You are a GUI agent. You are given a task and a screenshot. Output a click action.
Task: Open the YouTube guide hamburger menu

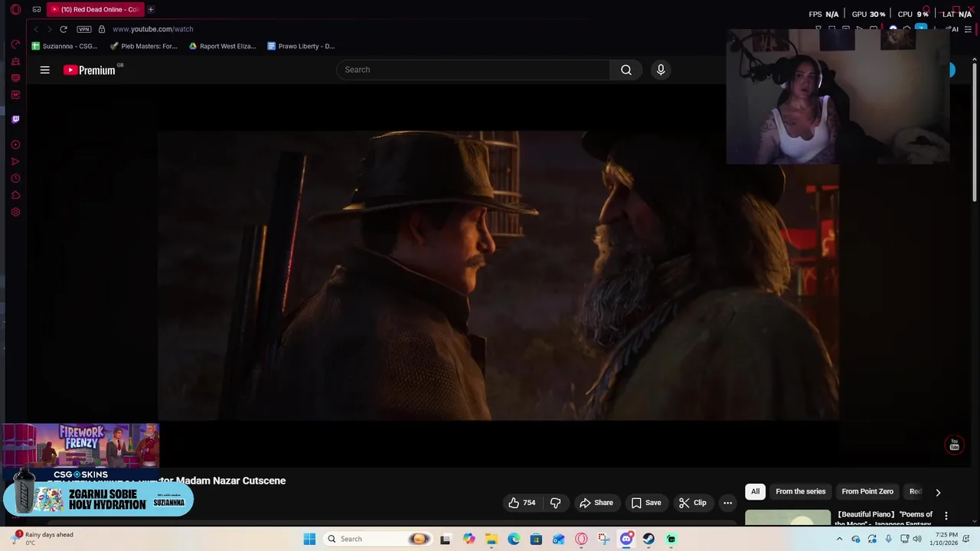(x=45, y=70)
